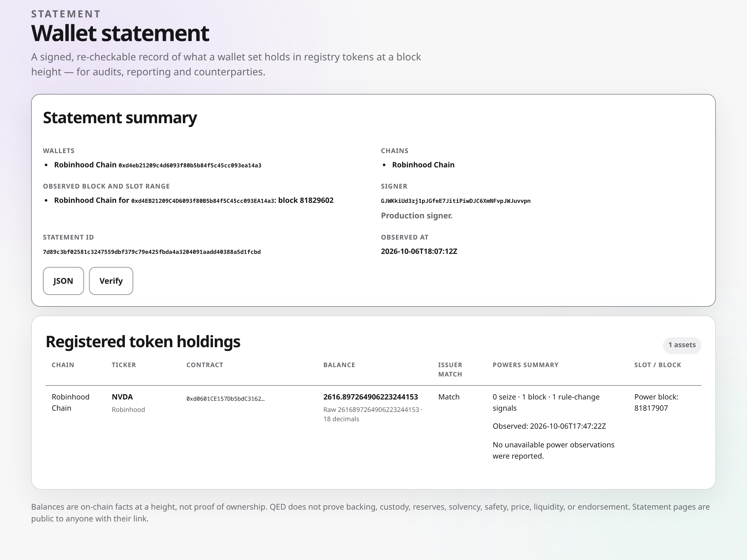Click the NVDA ticker cell
This screenshot has width=747, height=560.
[x=122, y=397]
